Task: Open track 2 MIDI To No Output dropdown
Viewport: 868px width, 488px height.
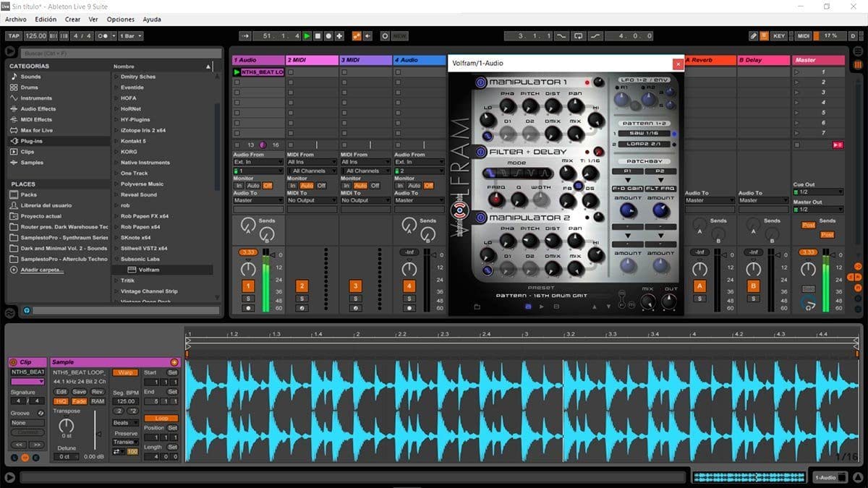Action: pyautogui.click(x=312, y=200)
